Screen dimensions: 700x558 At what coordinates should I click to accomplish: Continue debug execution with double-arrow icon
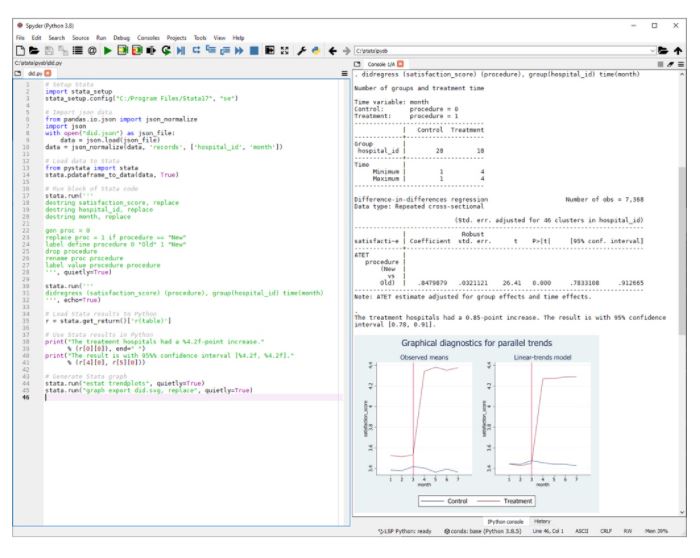pyautogui.click(x=239, y=50)
